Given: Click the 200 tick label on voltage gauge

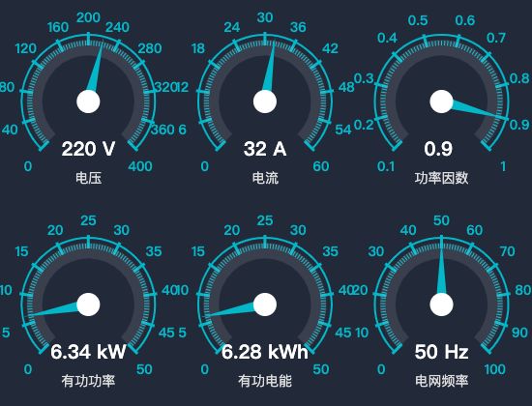Looking at the screenshot, I should (88, 17).
